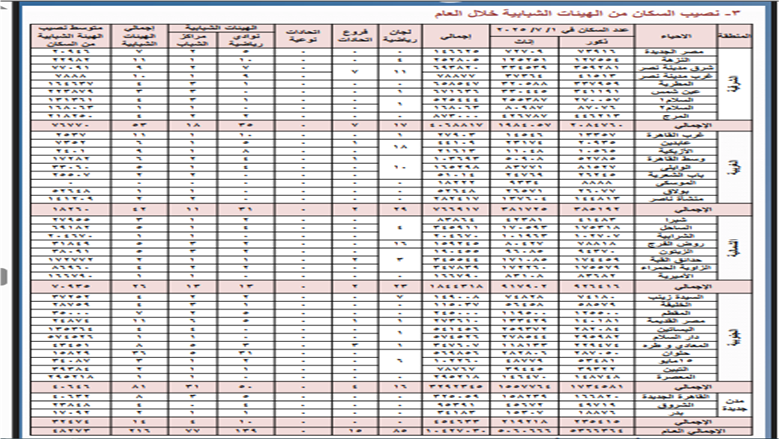
Task: Click the district cell 'السلام ١'
Action: point(675,100)
